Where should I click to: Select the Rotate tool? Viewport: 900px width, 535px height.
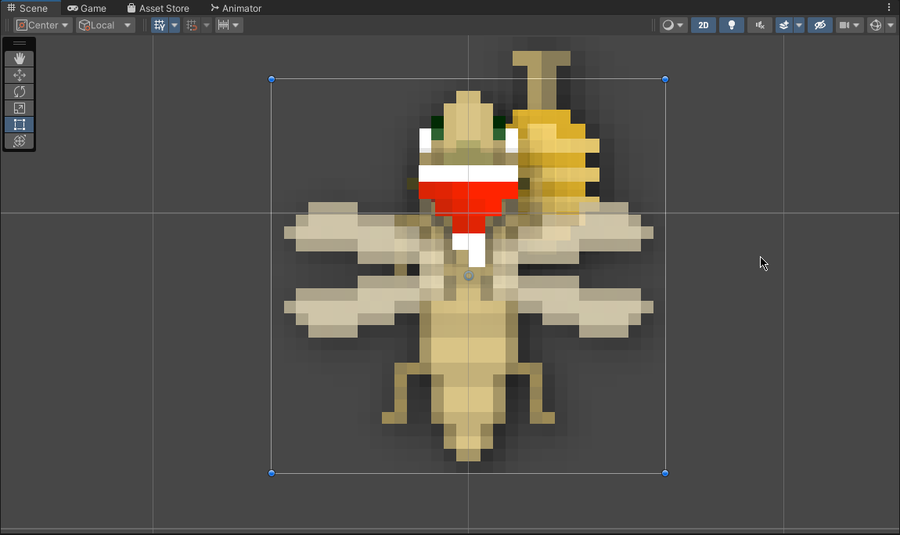coord(19,92)
